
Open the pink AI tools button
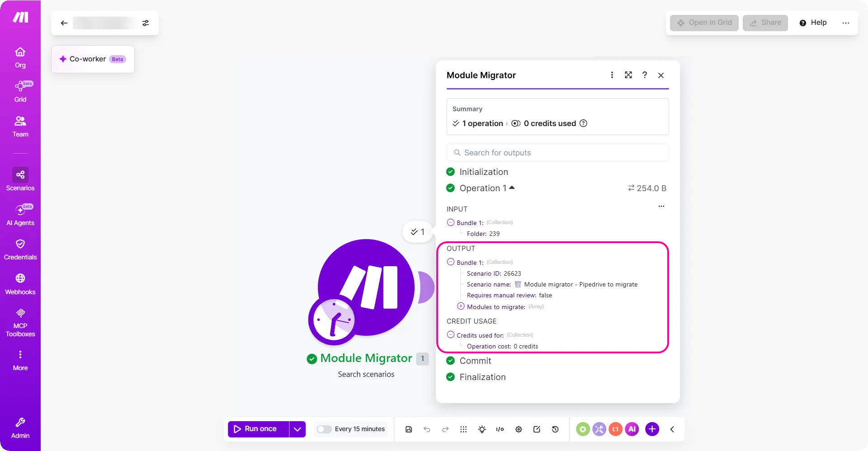(x=632, y=429)
